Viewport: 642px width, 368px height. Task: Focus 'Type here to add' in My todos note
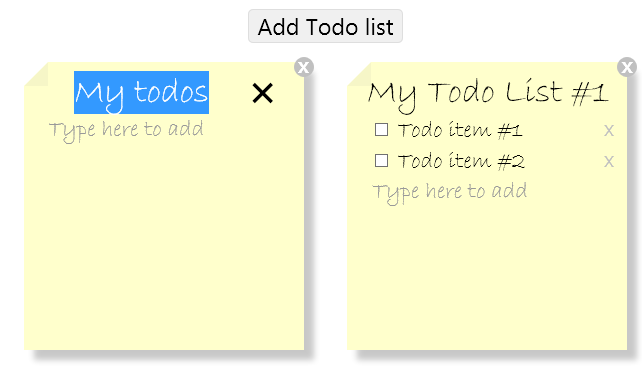pyautogui.click(x=126, y=130)
